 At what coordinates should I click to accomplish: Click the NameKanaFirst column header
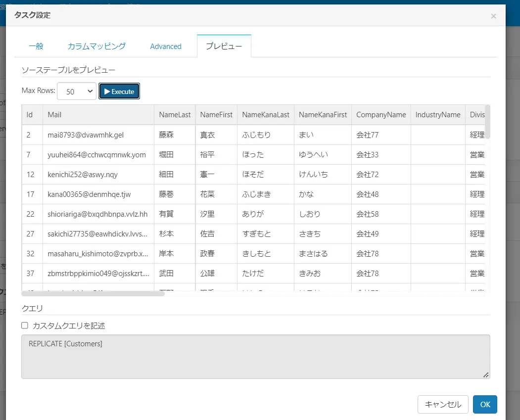click(x=323, y=115)
